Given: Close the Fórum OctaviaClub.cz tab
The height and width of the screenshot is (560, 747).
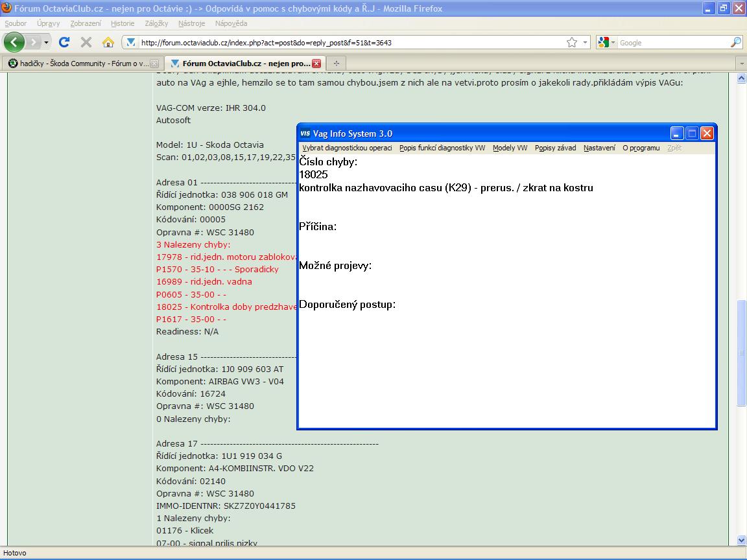Looking at the screenshot, I should (x=316, y=64).
